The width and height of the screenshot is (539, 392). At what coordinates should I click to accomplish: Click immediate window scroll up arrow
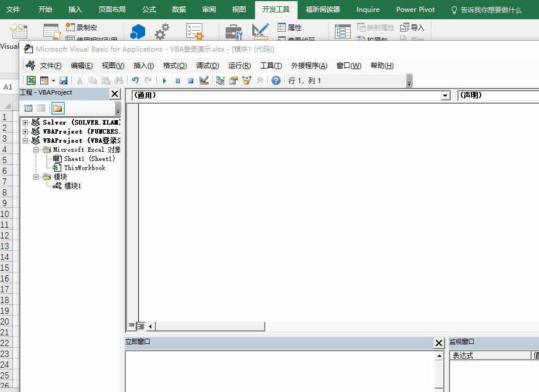(x=439, y=356)
